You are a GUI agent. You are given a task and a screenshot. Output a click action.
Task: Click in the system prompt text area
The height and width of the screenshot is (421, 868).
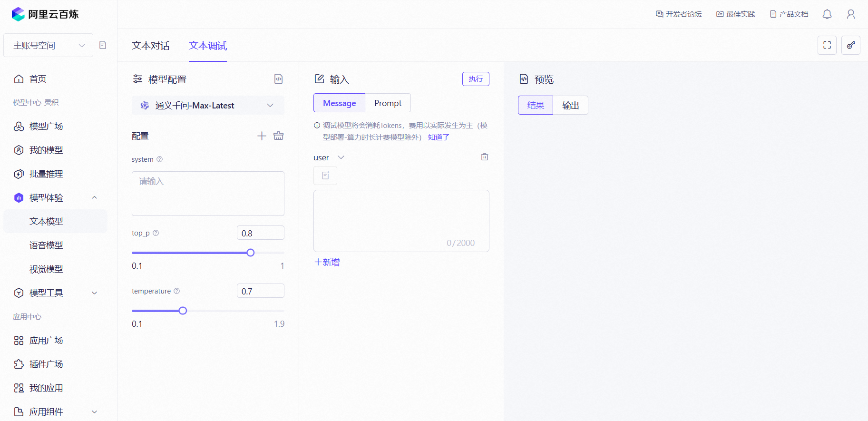coord(208,194)
